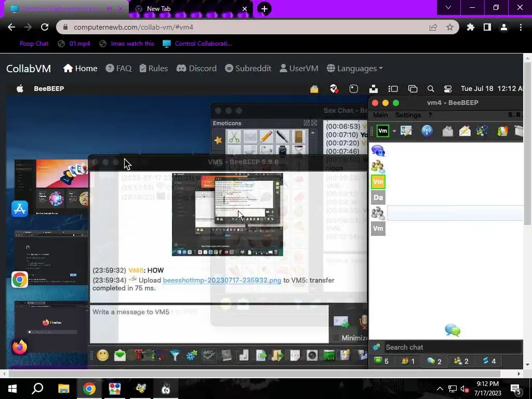Click the gray open envelope icon in vm4 toolbar
This screenshot has height=399, width=532.
coord(447,131)
